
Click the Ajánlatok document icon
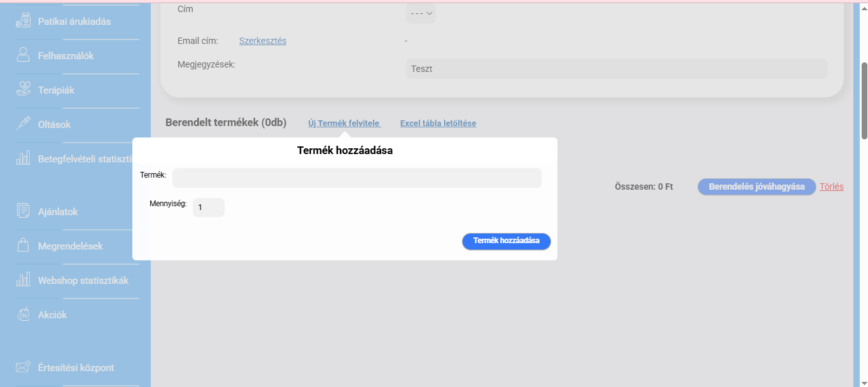[x=23, y=211]
